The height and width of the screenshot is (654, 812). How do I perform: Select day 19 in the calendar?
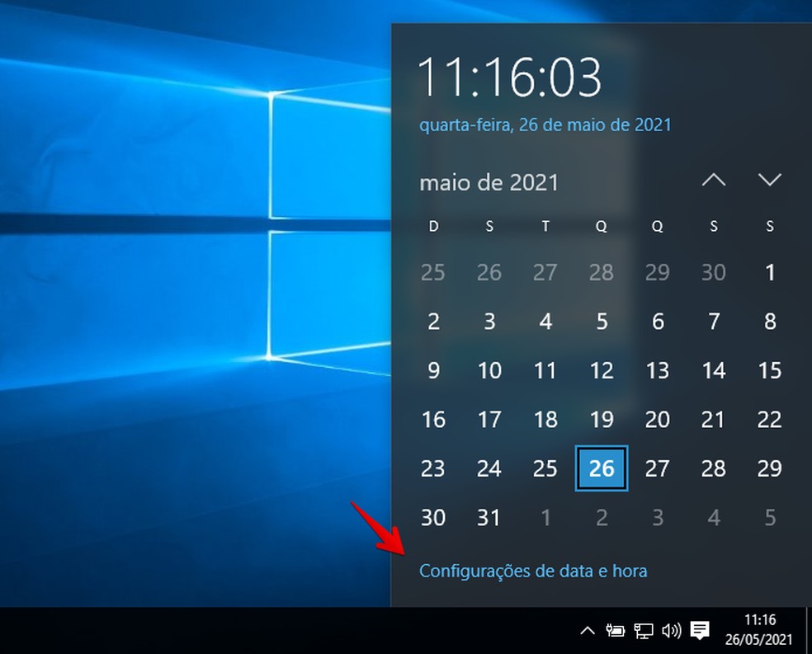(602, 419)
